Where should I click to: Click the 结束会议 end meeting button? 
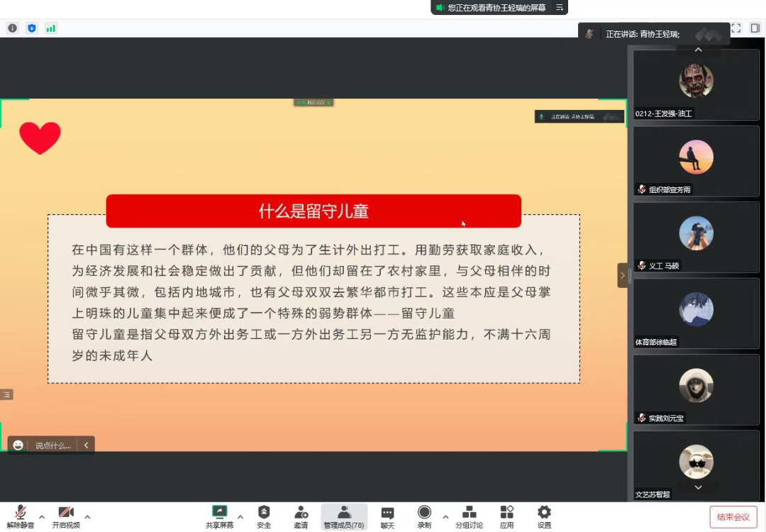pos(733,517)
